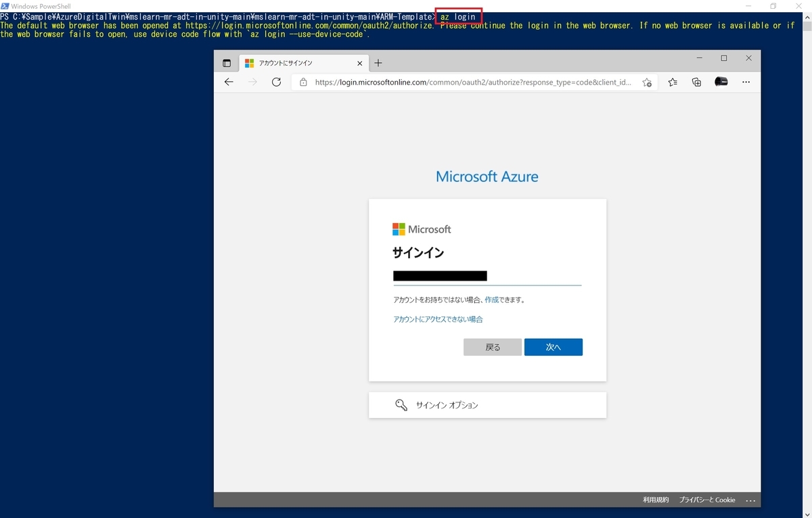Click the sign-in email input field
This screenshot has height=518, width=812.
point(487,276)
